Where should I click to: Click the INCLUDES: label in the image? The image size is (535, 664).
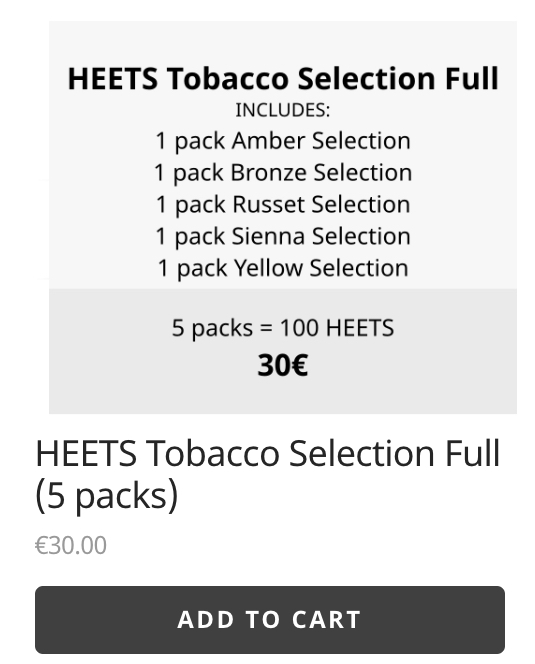point(283,110)
